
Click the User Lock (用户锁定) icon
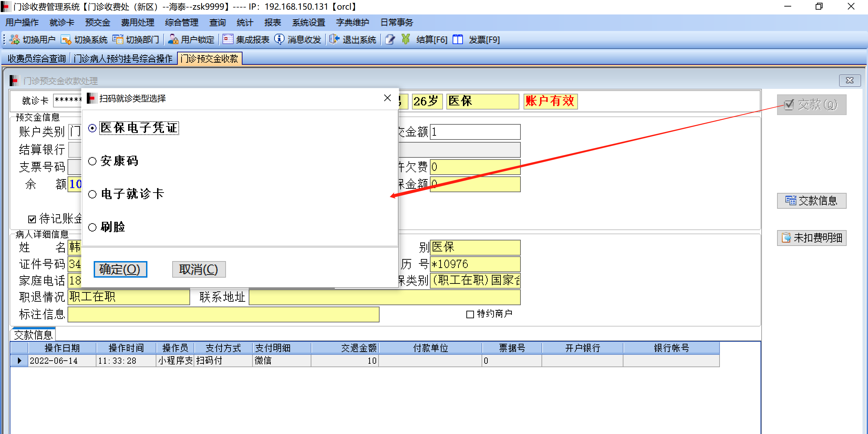point(173,40)
